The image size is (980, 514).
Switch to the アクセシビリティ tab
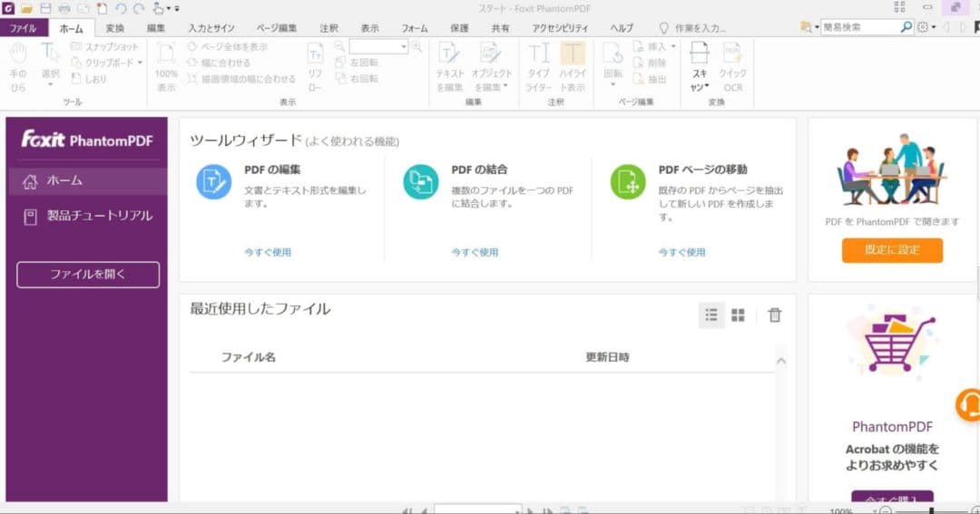coord(560,28)
